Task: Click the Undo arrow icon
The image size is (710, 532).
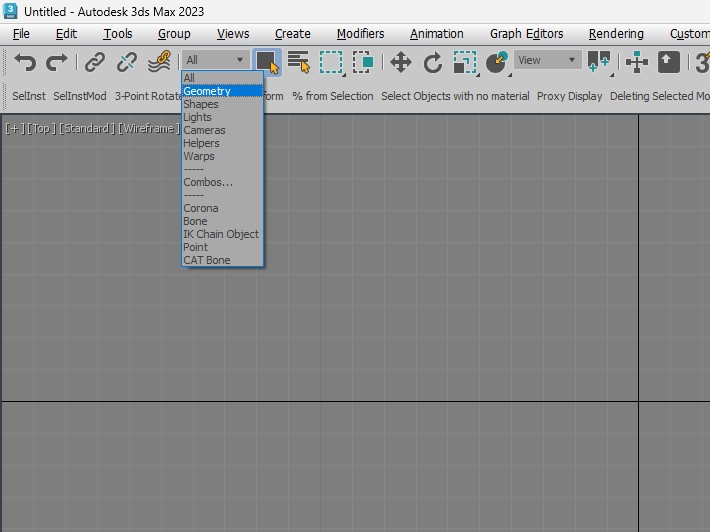Action: pos(25,62)
